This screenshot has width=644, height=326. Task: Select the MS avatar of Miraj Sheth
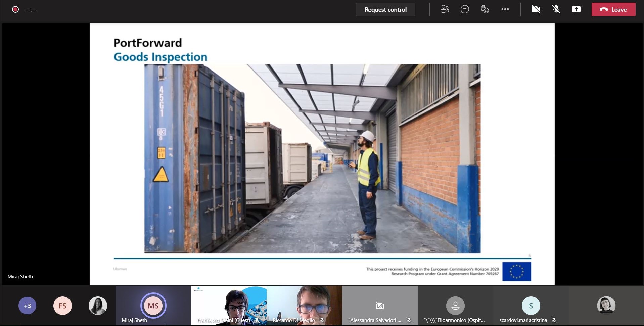tap(153, 306)
